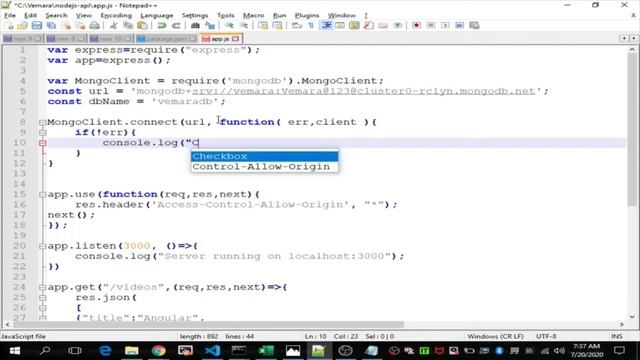The height and width of the screenshot is (360, 640).
Task: Create a new file from the toolbar
Action: tap(9, 26)
